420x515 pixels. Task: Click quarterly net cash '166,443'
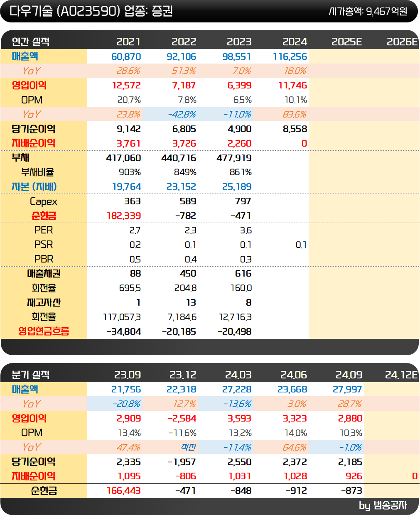tap(124, 490)
